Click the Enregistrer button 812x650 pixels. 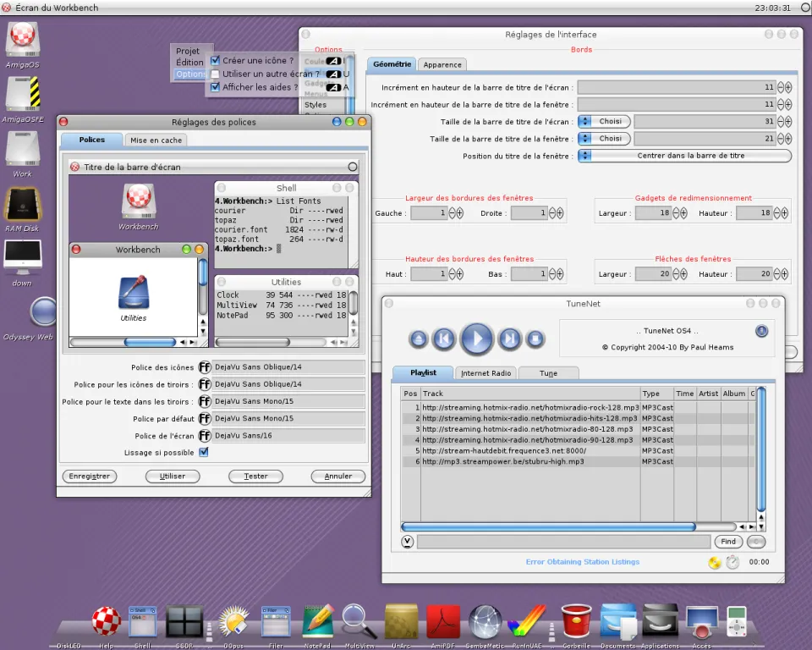pyautogui.click(x=90, y=476)
